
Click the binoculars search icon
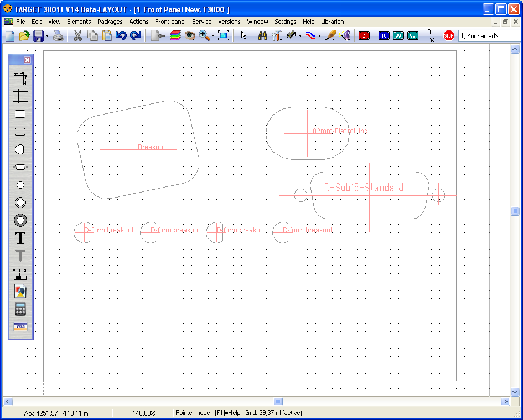262,35
